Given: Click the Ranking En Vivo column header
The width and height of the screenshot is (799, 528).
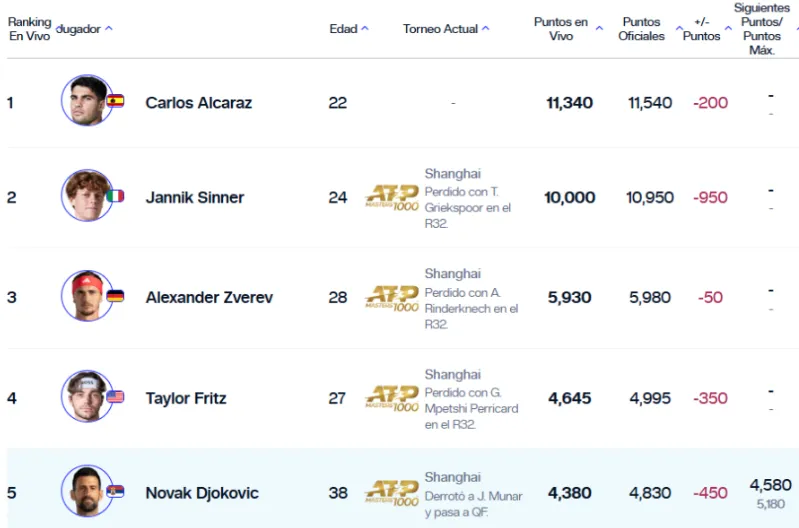Looking at the screenshot, I should click(x=29, y=29).
